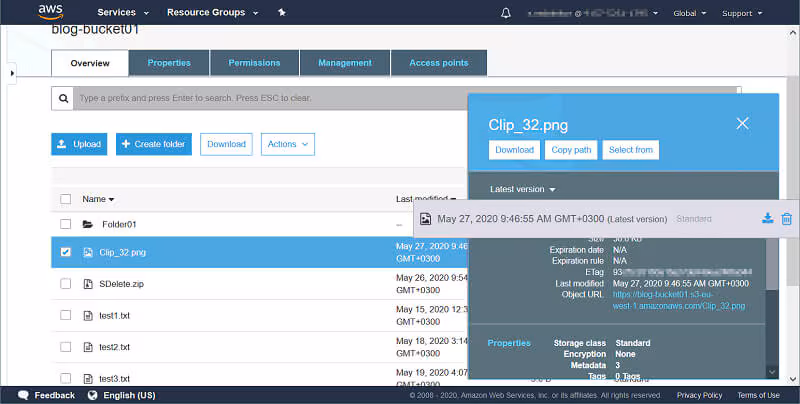Open the Properties link in details panel

(x=509, y=343)
